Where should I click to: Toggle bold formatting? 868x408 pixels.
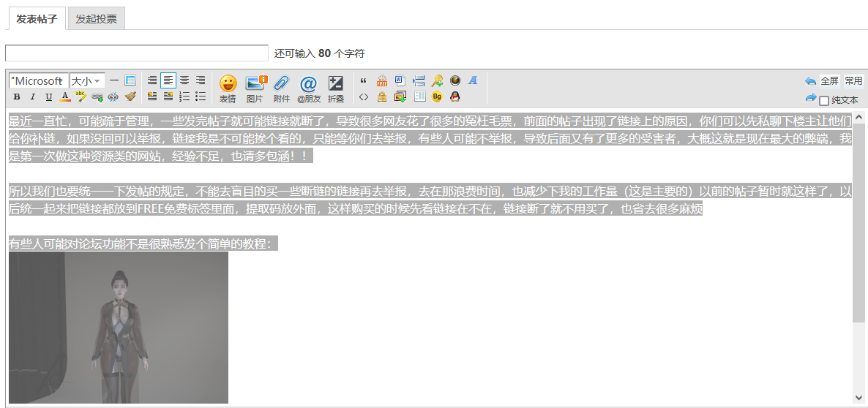click(17, 97)
